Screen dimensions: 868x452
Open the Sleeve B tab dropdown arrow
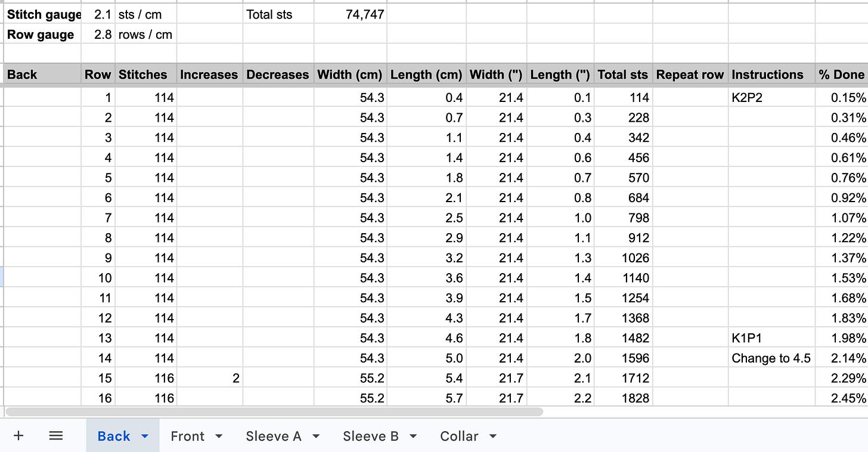point(413,436)
